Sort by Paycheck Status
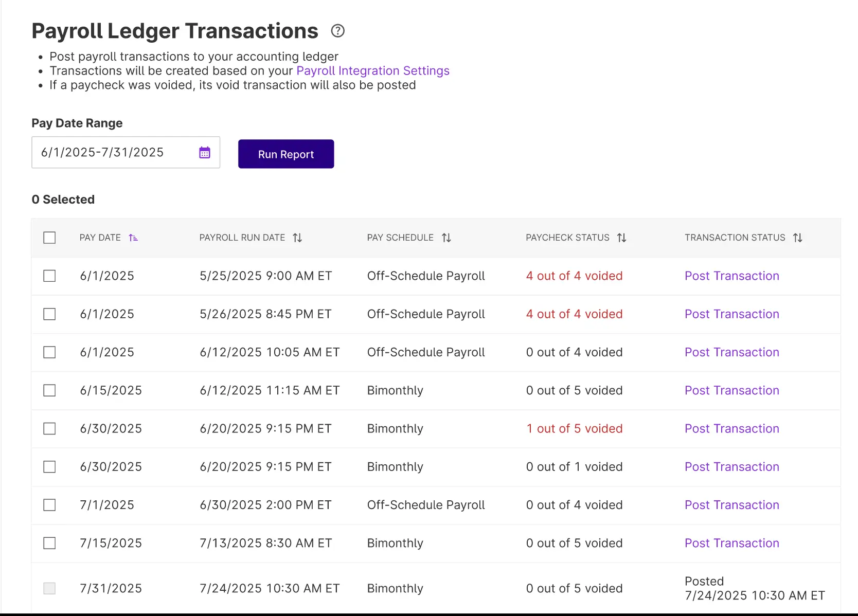 pyautogui.click(x=622, y=238)
